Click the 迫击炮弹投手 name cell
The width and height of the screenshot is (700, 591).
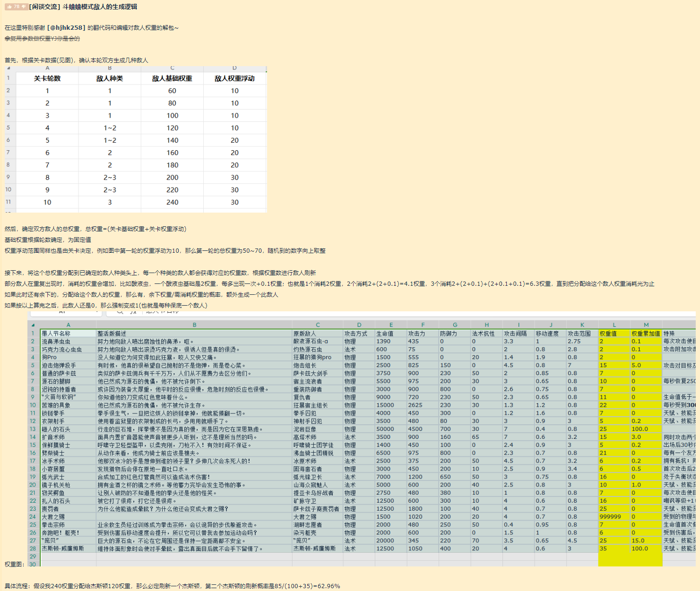click(68, 365)
